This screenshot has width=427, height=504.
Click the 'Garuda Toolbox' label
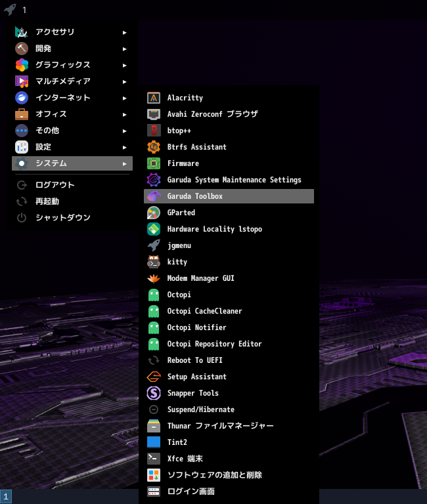pyautogui.click(x=194, y=196)
